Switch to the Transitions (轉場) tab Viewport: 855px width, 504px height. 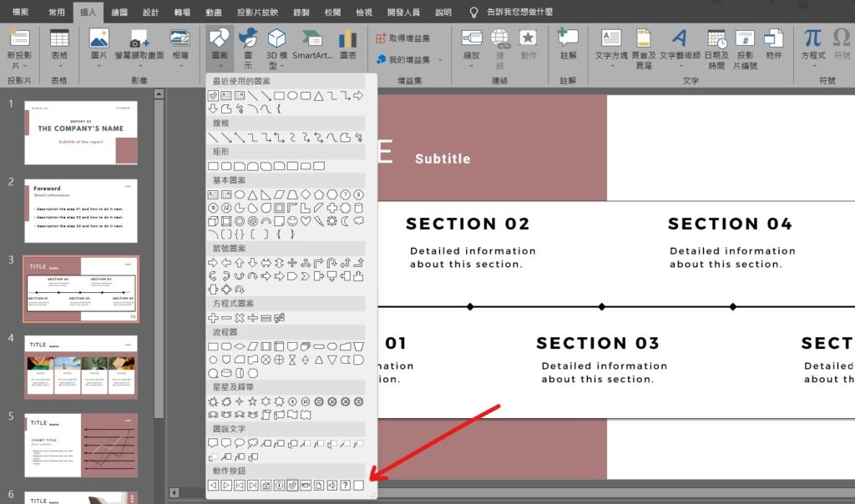pyautogui.click(x=182, y=12)
